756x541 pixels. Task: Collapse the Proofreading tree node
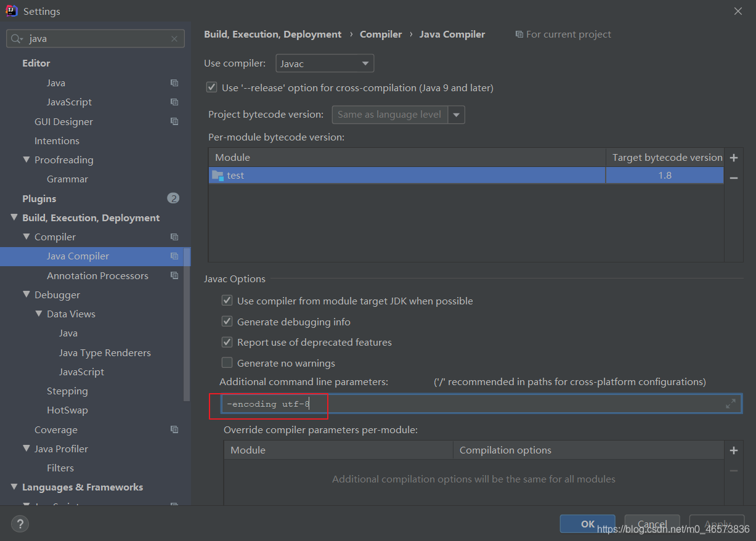pos(26,160)
